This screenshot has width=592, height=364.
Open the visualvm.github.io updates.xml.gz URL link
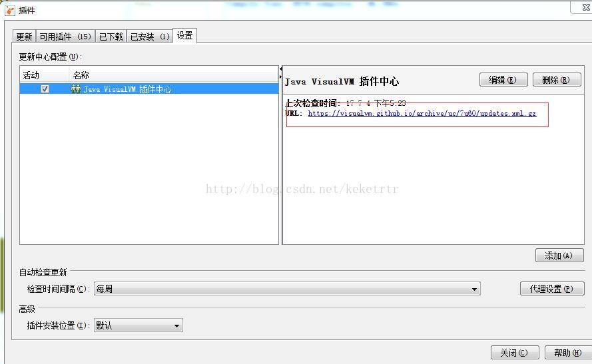click(x=422, y=113)
